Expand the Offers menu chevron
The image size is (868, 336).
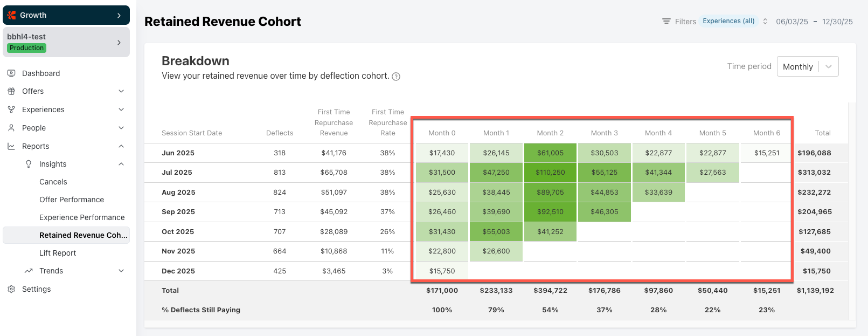click(121, 91)
